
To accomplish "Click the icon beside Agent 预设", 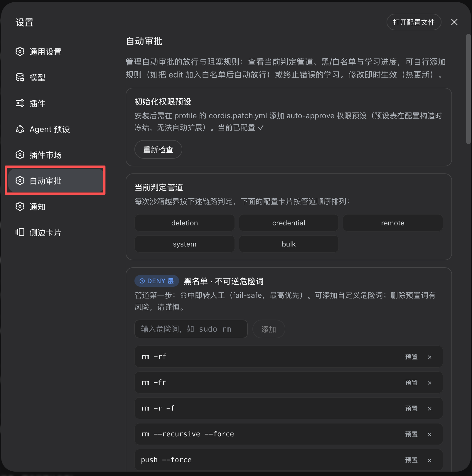I will [x=20, y=129].
